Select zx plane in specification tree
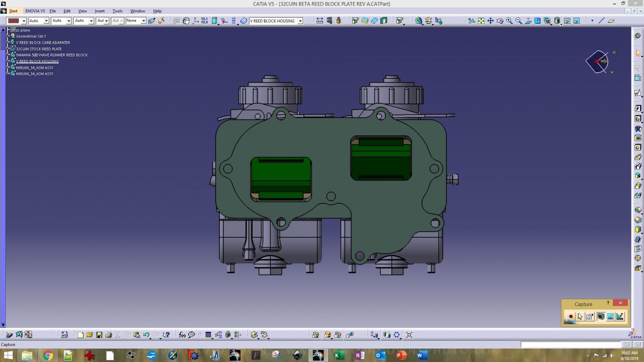 point(23,30)
